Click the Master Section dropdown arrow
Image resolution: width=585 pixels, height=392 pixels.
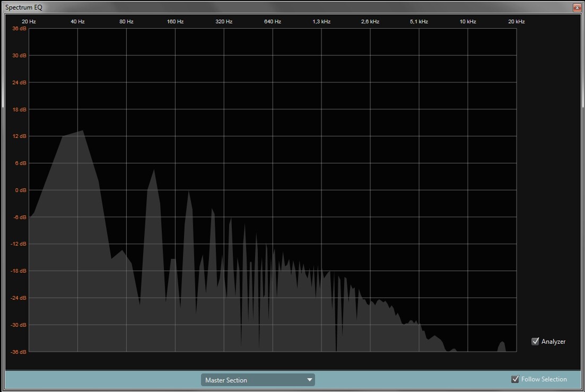click(309, 380)
